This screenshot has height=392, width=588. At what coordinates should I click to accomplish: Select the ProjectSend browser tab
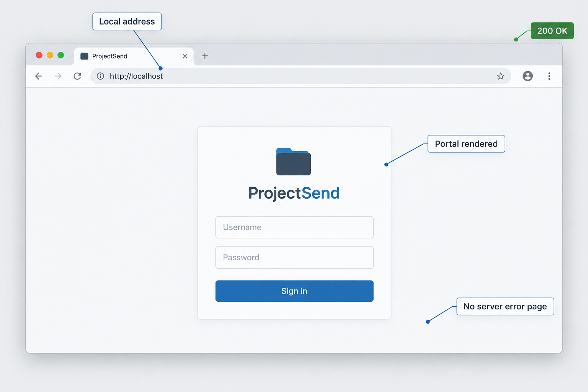[x=134, y=56]
